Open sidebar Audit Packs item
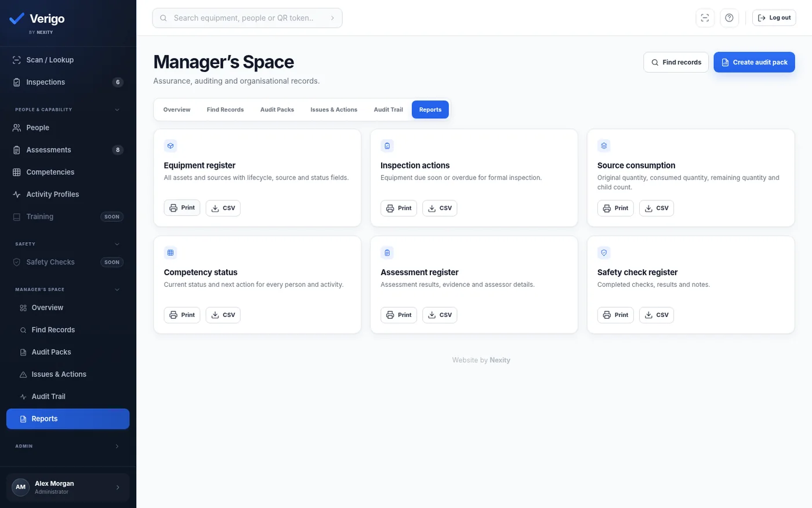 coord(68,352)
